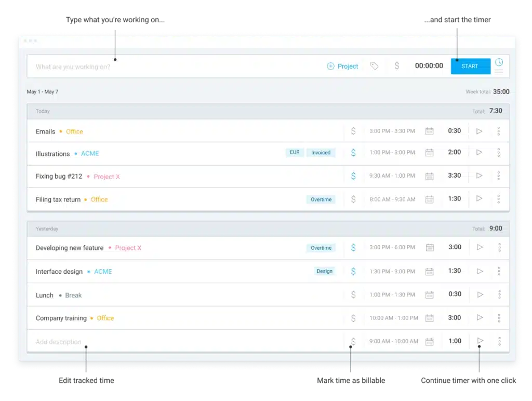Open three-dot menu for Company training
Image resolution: width=532 pixels, height=401 pixels.
coord(499,318)
